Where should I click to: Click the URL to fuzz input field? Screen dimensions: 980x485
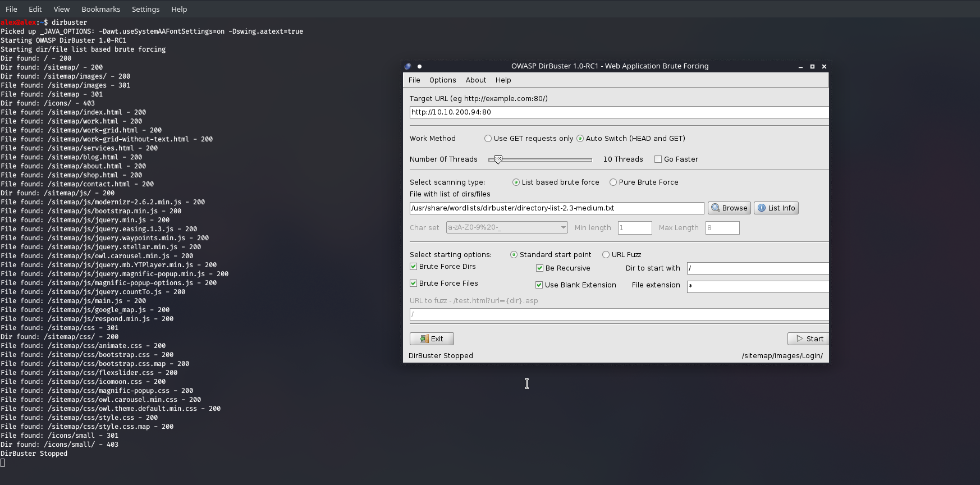pos(619,315)
